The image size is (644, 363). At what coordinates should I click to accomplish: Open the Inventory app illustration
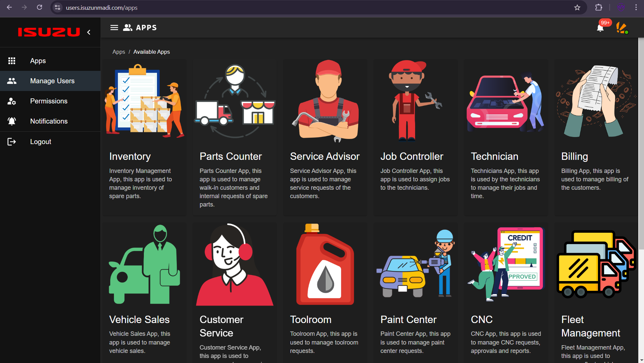tap(145, 101)
